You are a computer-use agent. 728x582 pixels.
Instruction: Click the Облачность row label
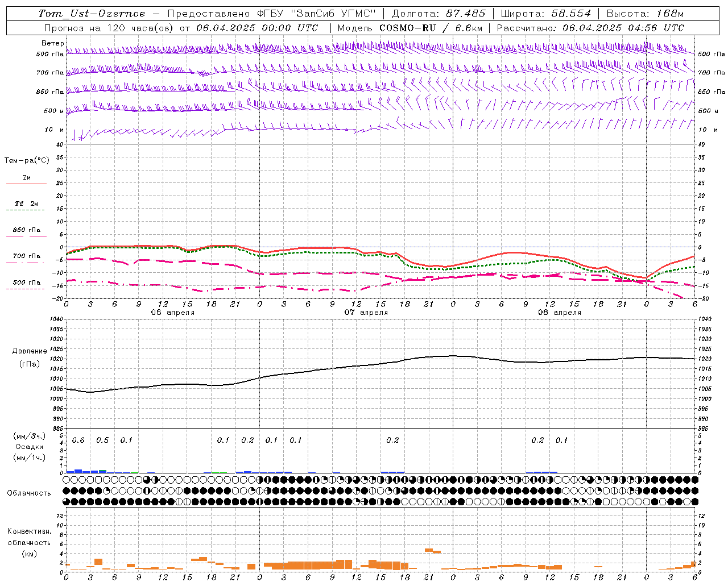coord(29,493)
